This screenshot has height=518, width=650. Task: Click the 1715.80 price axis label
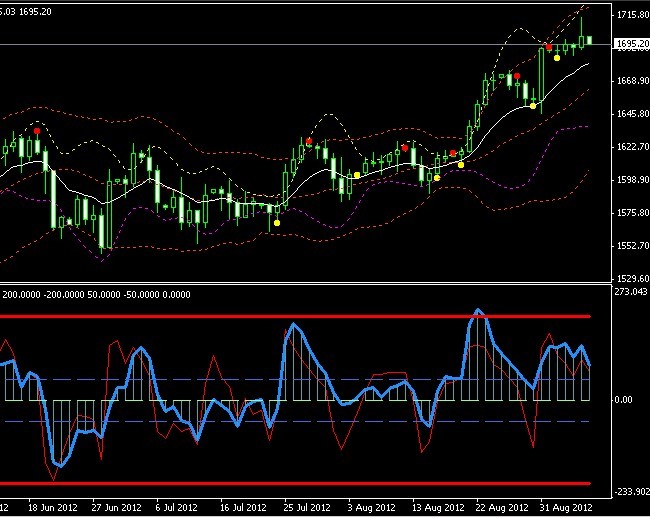[x=633, y=15]
